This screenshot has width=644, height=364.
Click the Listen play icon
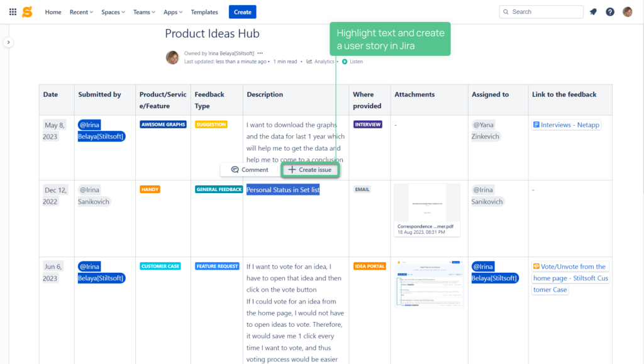click(344, 61)
